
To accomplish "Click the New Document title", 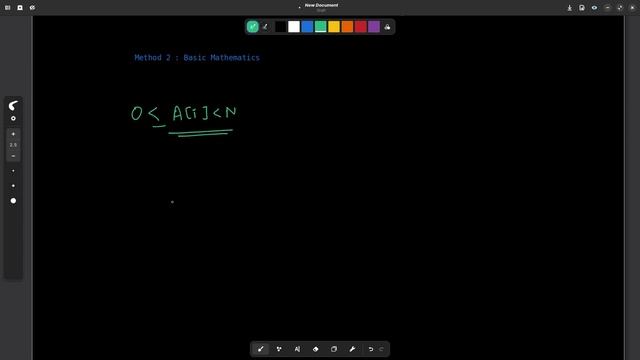I will pos(321,5).
